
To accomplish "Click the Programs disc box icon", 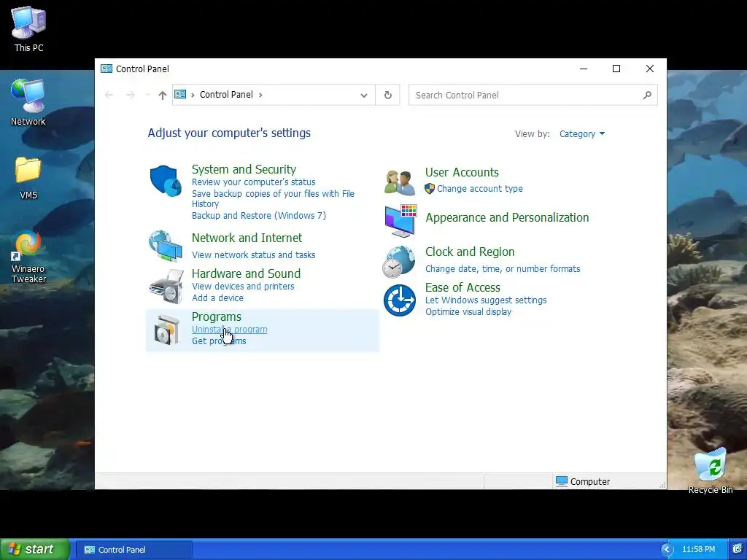I will click(x=166, y=330).
